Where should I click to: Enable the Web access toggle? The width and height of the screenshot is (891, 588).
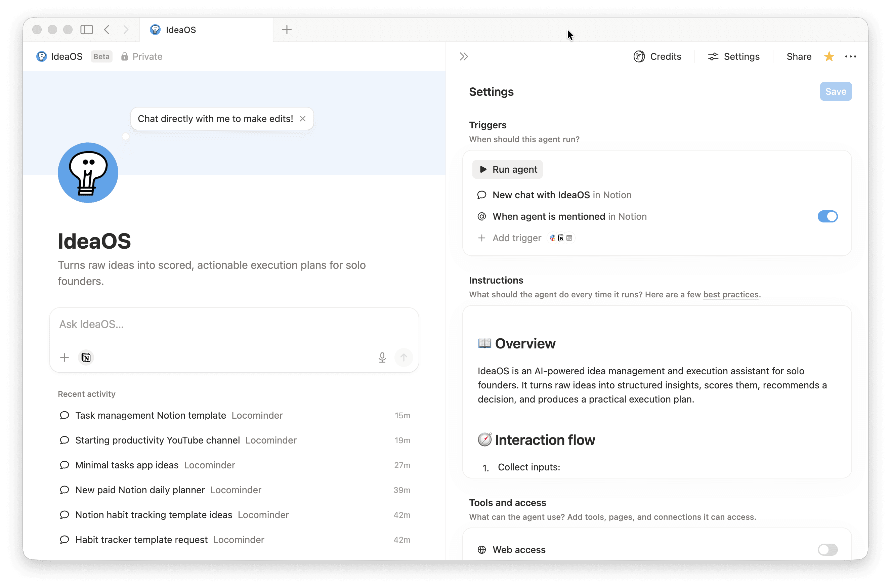(x=827, y=549)
